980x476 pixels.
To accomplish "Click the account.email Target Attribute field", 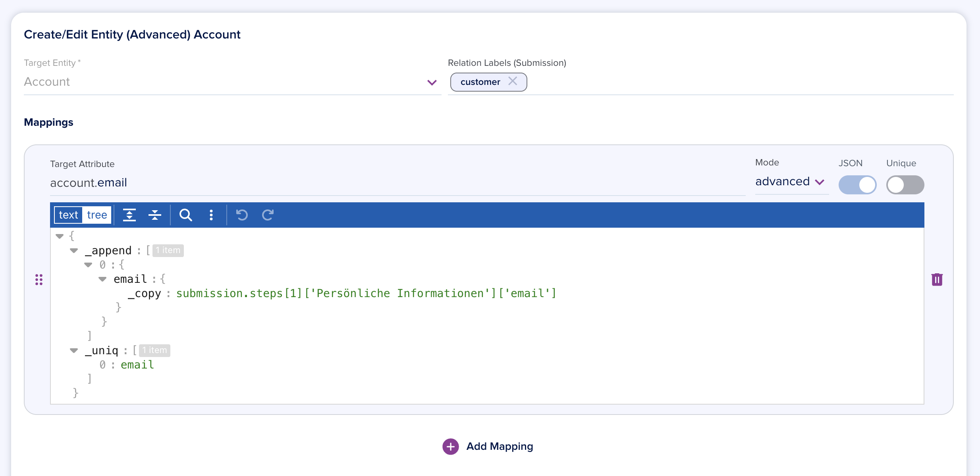I will [397, 183].
